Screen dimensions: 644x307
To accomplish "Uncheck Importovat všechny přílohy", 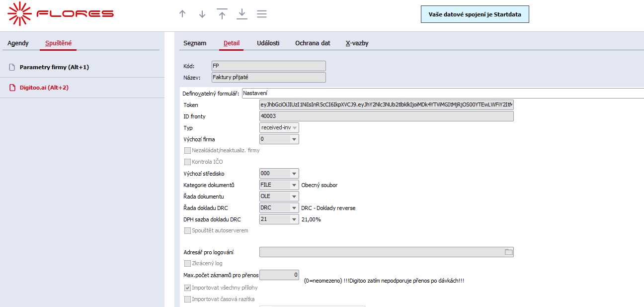I will click(187, 288).
